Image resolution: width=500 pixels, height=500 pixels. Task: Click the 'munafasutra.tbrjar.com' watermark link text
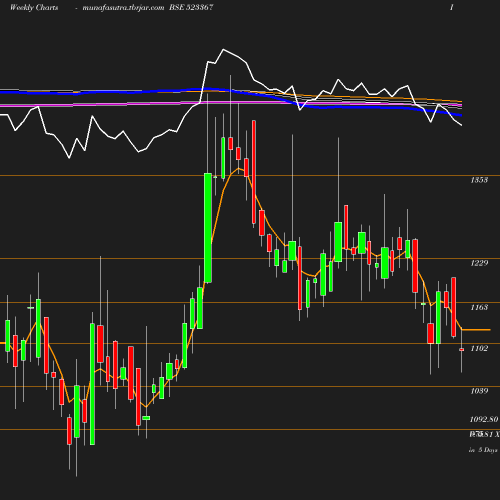point(123,7)
